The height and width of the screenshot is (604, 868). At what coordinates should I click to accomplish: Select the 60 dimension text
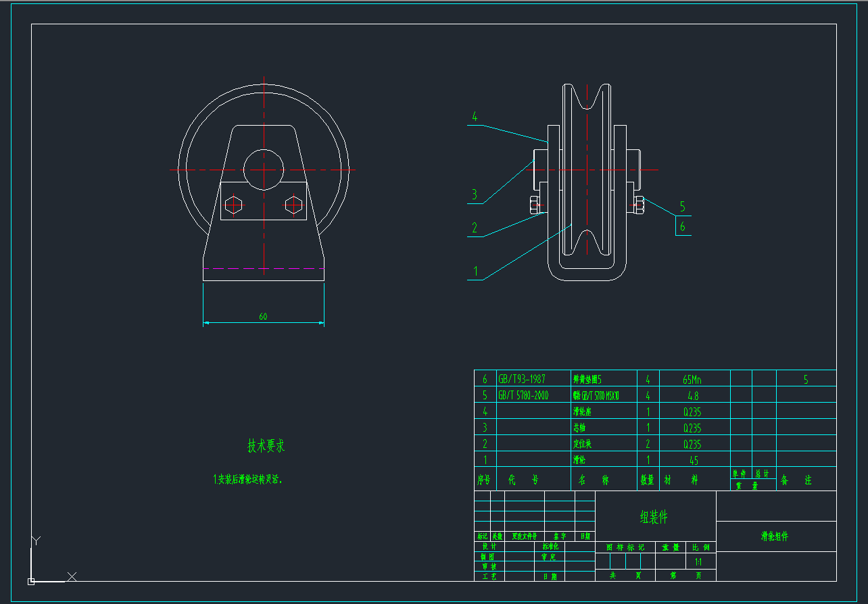tap(263, 316)
